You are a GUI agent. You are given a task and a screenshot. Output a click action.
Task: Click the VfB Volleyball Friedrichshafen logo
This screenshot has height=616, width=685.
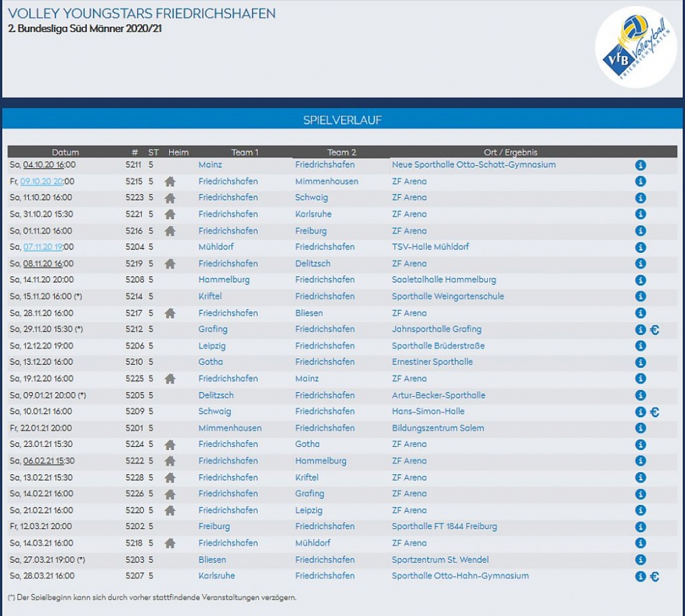[x=635, y=47]
